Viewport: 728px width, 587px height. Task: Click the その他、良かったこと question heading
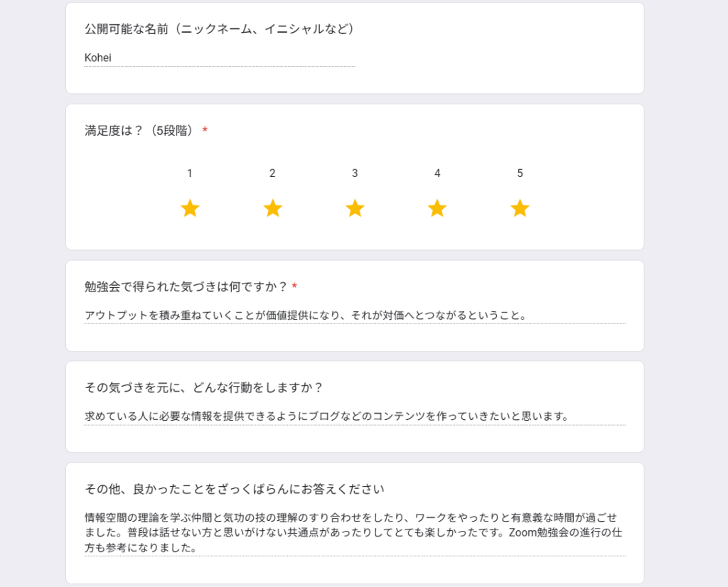235,489
